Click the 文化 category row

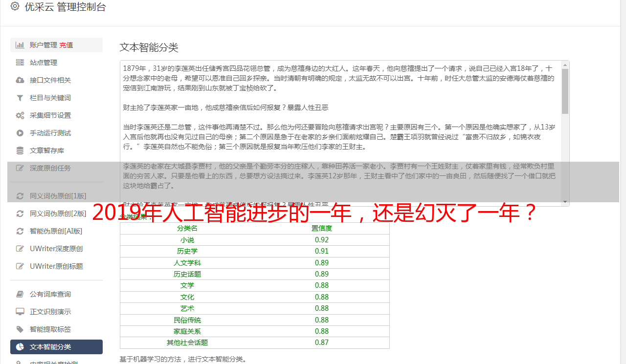255,297
